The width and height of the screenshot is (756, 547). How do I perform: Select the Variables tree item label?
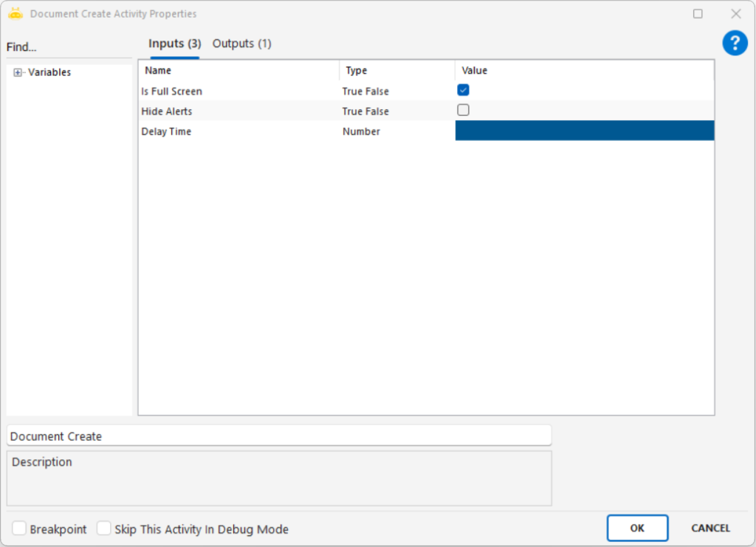pyautogui.click(x=49, y=72)
